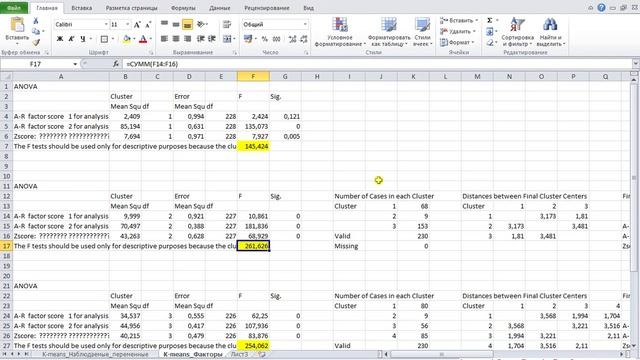This screenshot has width=640, height=360.
Task: Open sheet tab K-means_Наблюдаемые_переменные
Action: click(95, 354)
